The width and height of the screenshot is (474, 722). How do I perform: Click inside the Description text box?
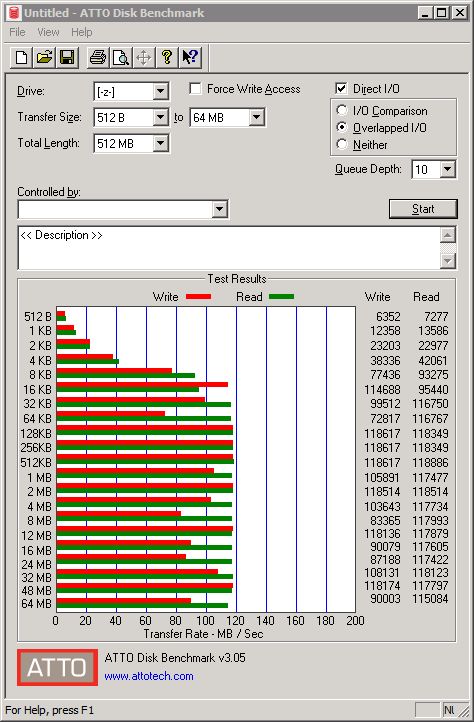(x=229, y=248)
